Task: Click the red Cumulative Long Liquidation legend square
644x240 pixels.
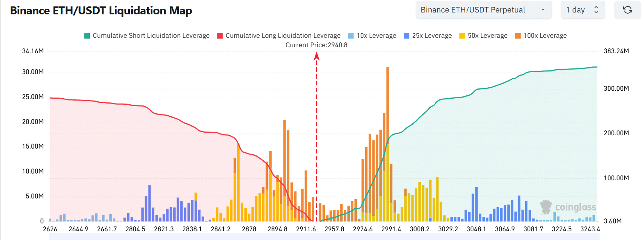Action: click(219, 35)
